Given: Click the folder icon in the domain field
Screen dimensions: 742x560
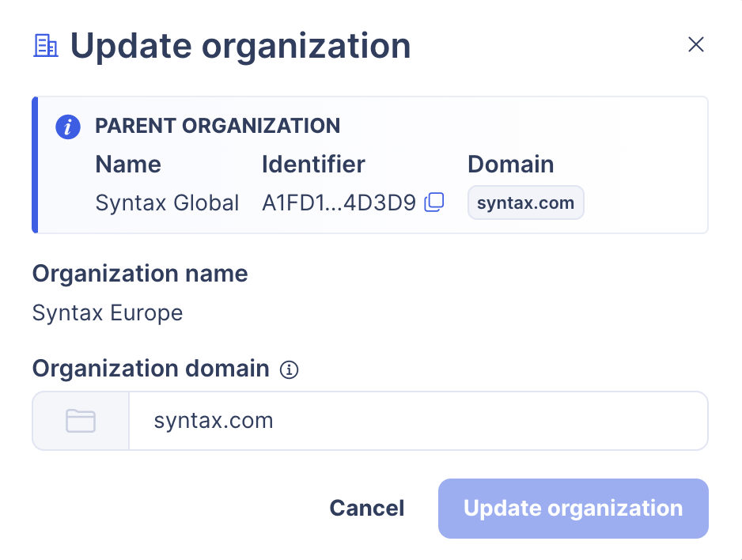Looking at the screenshot, I should point(81,421).
